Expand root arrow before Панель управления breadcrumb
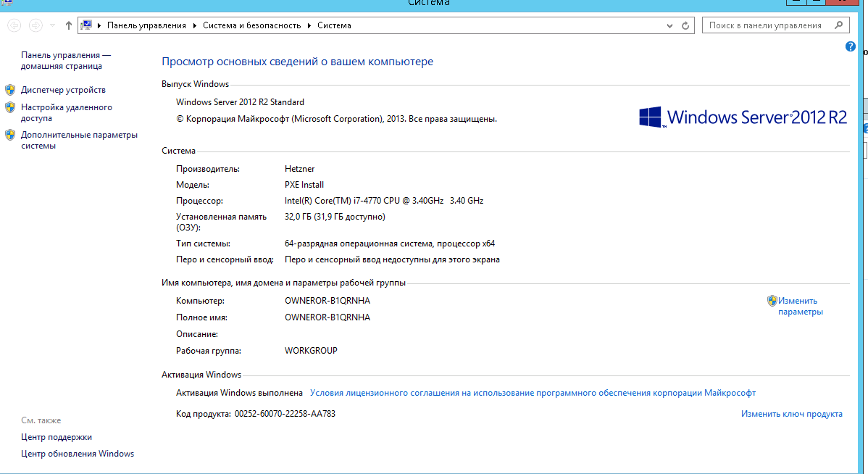 pos(99,25)
